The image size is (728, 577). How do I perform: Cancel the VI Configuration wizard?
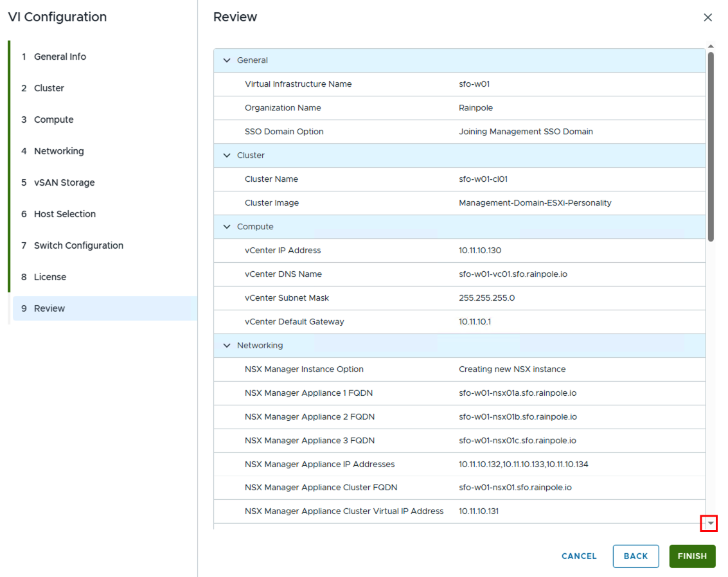click(579, 556)
